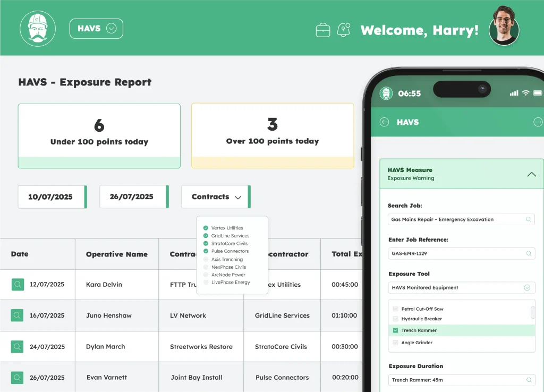Check Hydraulic Breaker tool
The image size is (544, 392).
pyautogui.click(x=395, y=319)
